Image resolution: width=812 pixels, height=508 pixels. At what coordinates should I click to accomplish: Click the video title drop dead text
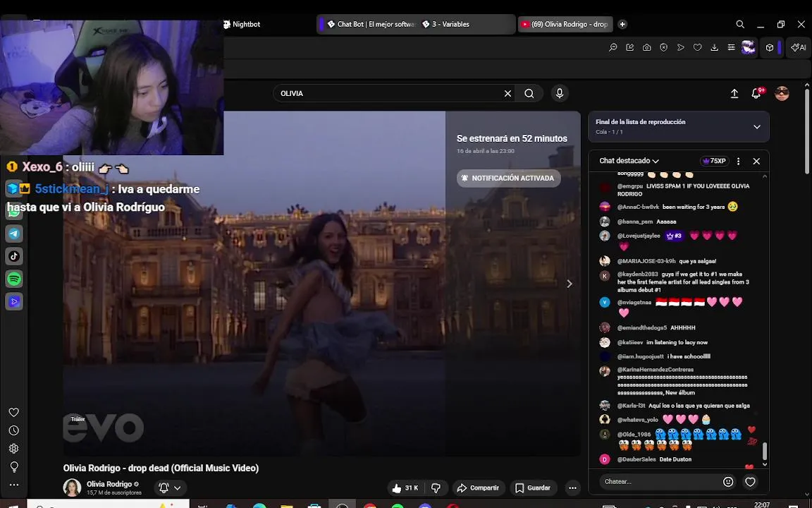(161, 468)
